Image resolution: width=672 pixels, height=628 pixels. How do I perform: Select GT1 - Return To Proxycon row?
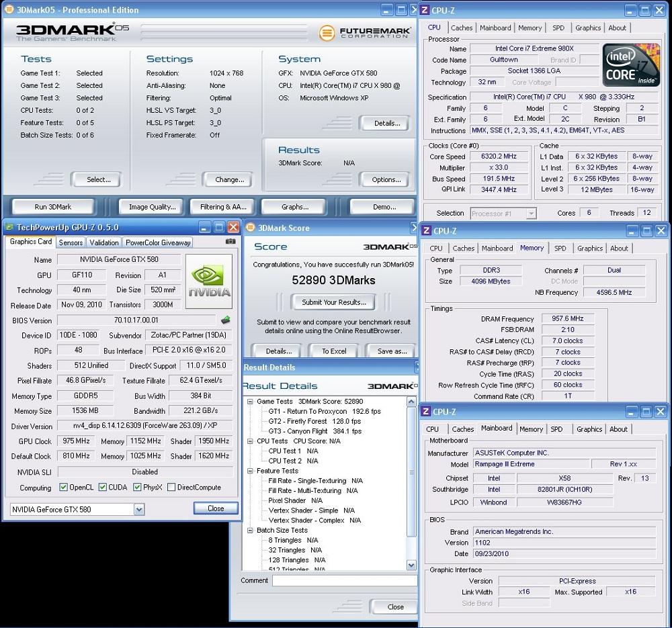pyautogui.click(x=325, y=411)
